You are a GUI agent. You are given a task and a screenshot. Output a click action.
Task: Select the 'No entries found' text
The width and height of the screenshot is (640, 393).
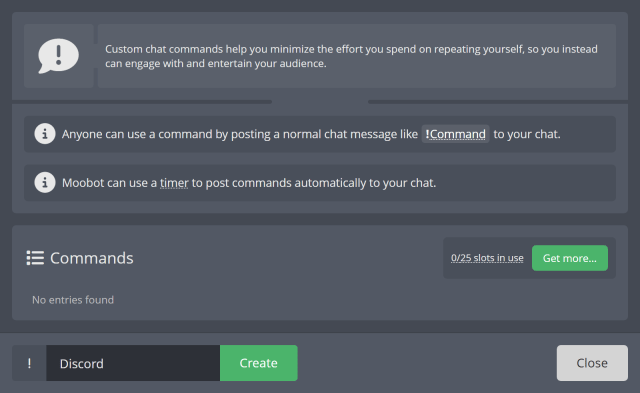73,300
